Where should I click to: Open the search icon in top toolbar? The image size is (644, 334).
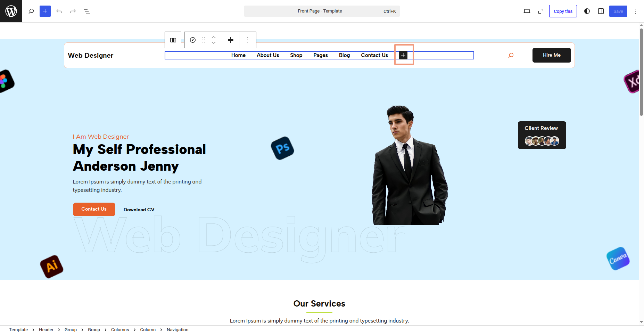tap(31, 11)
